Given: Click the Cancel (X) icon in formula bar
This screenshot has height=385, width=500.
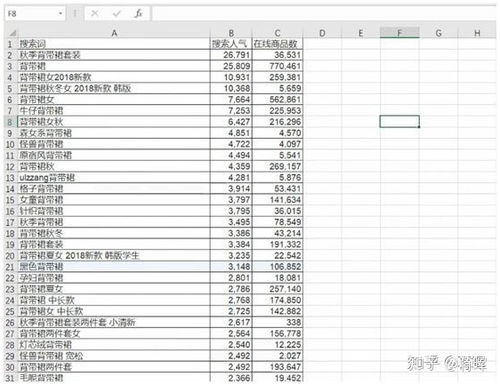Looking at the screenshot, I should [x=95, y=13].
